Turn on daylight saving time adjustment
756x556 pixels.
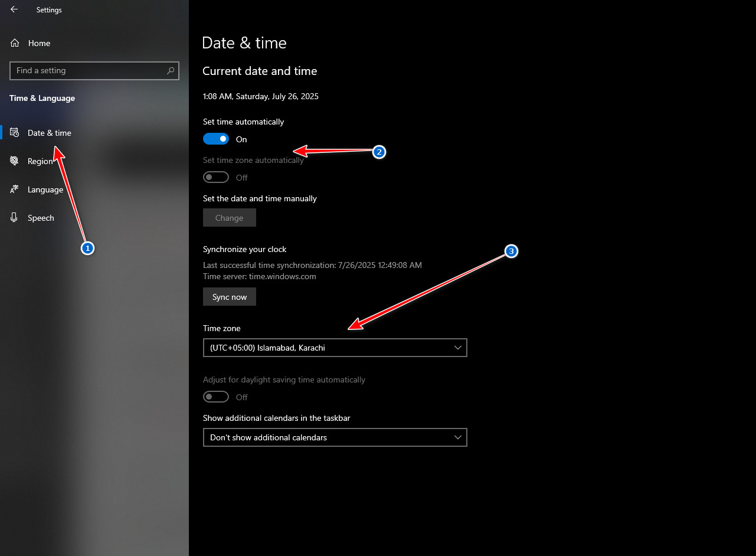click(x=215, y=397)
